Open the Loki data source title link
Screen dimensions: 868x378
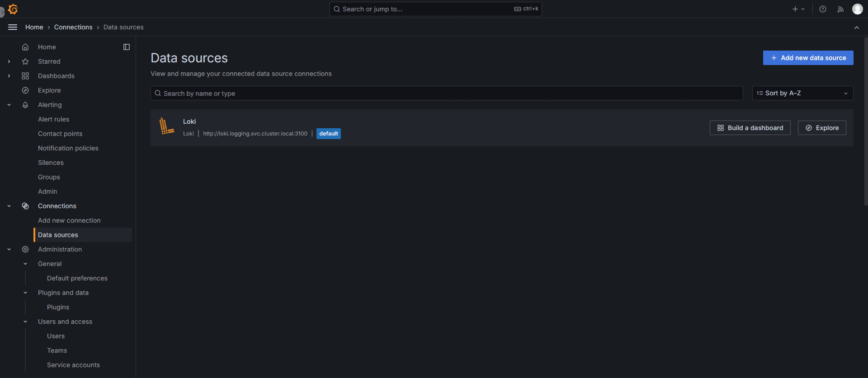189,121
